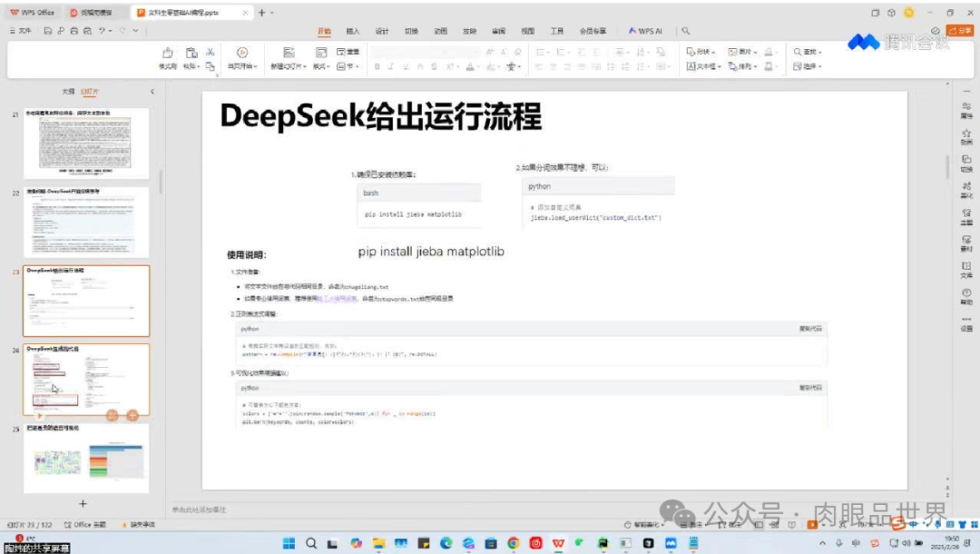Image resolution: width=980 pixels, height=554 pixels.
Task: Click the Office theme status item
Action: tap(85, 525)
